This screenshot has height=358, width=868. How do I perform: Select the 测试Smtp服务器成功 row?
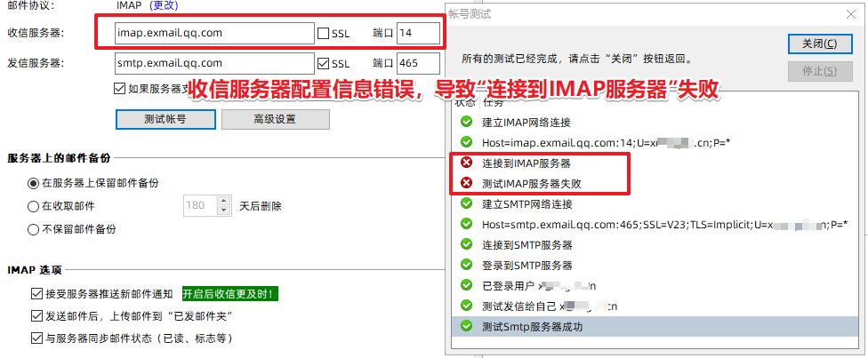pos(656,327)
